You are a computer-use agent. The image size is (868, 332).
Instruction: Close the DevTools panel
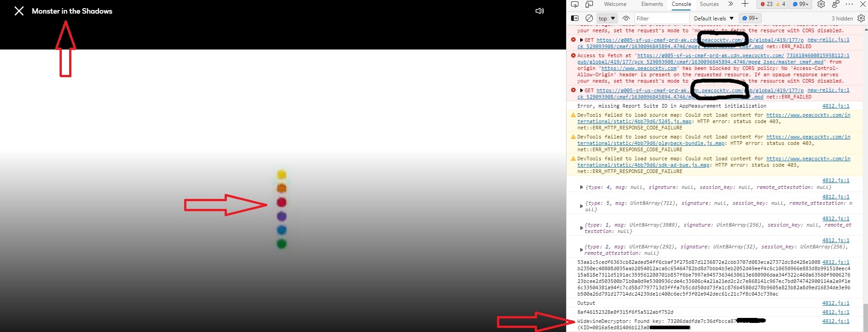pos(863,4)
